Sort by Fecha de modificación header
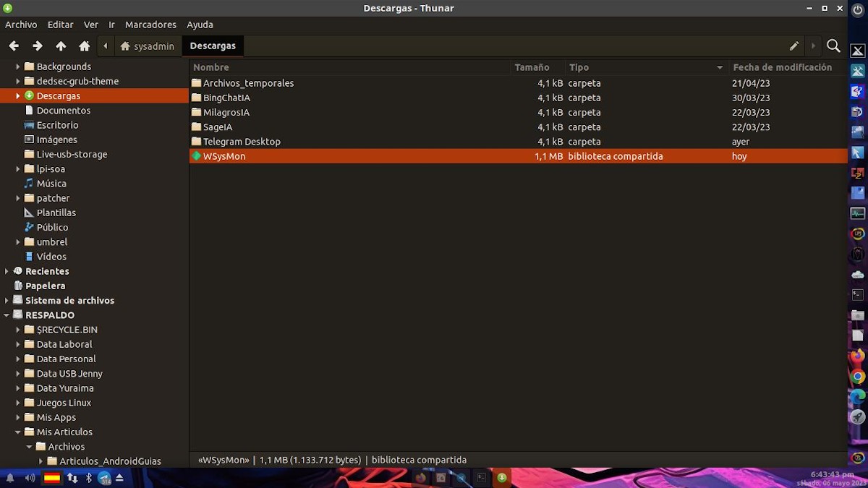Image resolution: width=868 pixels, height=488 pixels. (787, 67)
